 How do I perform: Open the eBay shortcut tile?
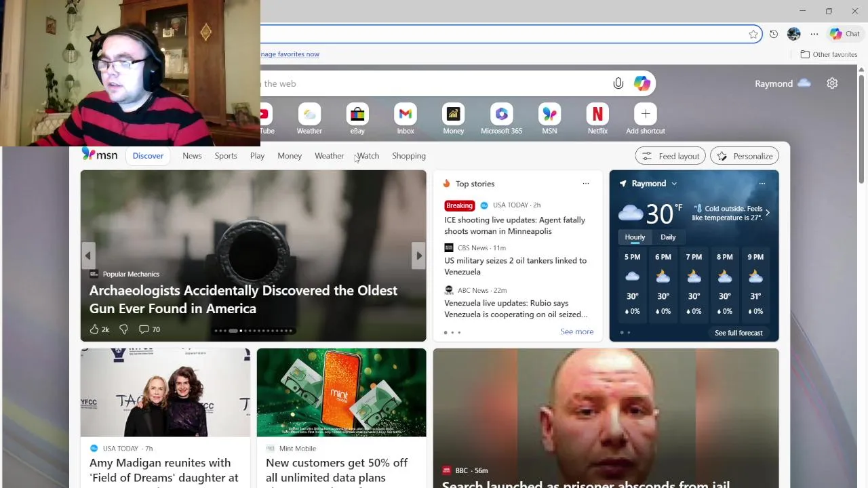tap(357, 119)
